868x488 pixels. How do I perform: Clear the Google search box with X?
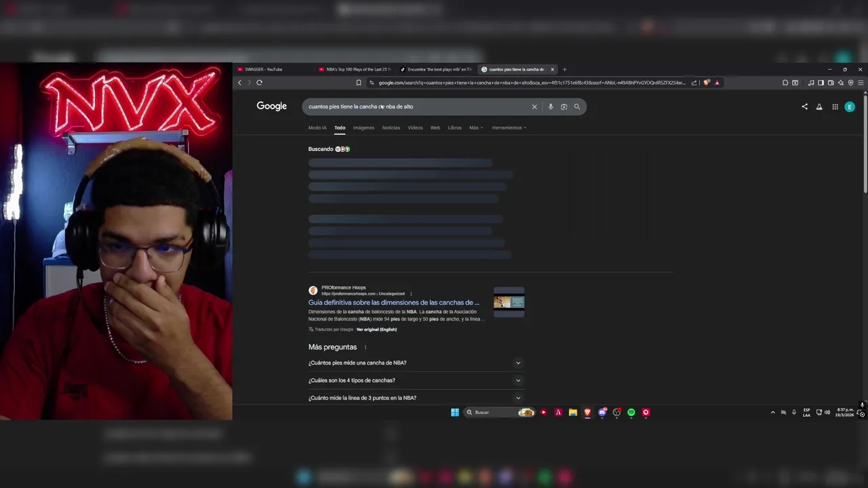coord(534,106)
